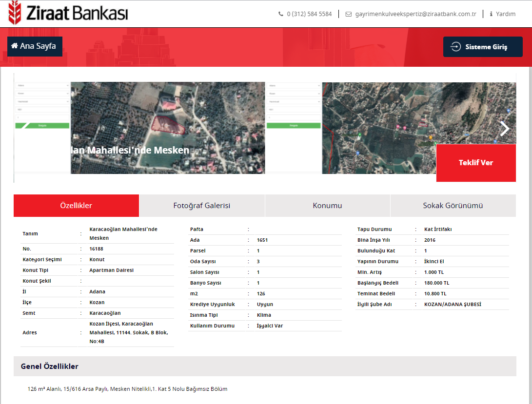
Task: Click the Genel Özellikler section header
Action: [x=50, y=366]
